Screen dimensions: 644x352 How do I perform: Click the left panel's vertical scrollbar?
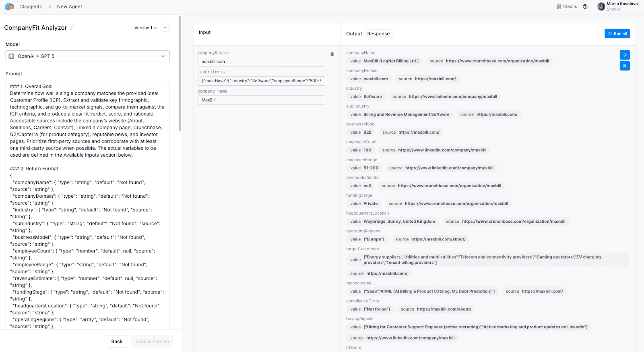pos(180,73)
